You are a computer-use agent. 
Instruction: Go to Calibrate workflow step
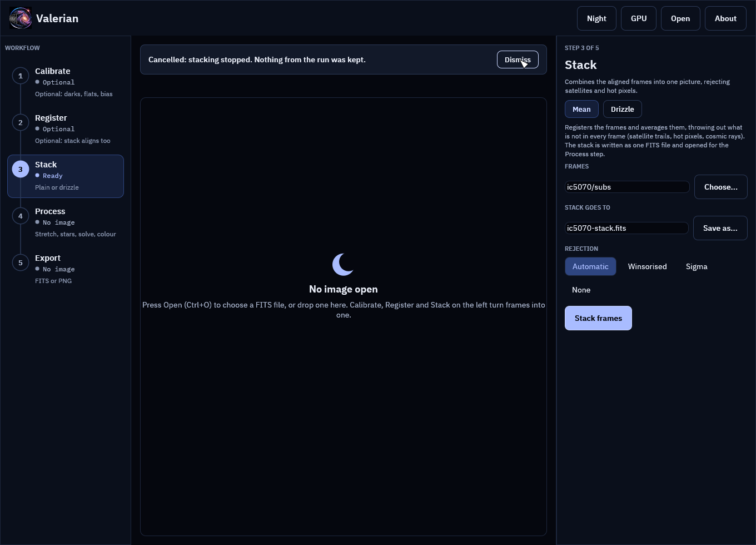(x=66, y=82)
